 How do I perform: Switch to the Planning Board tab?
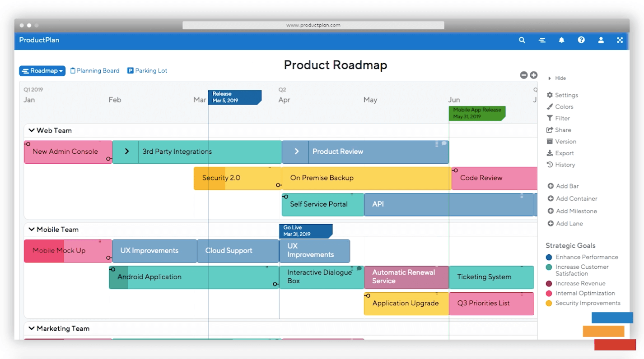(x=95, y=71)
